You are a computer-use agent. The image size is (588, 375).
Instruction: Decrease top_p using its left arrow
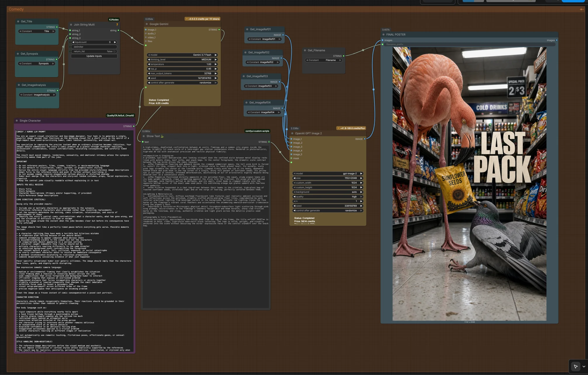149,69
